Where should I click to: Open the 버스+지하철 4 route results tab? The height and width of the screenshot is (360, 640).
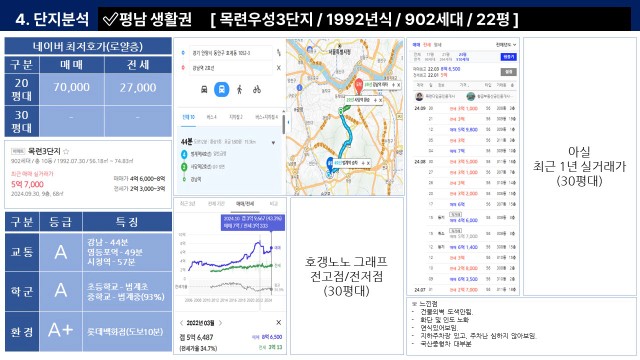click(267, 117)
